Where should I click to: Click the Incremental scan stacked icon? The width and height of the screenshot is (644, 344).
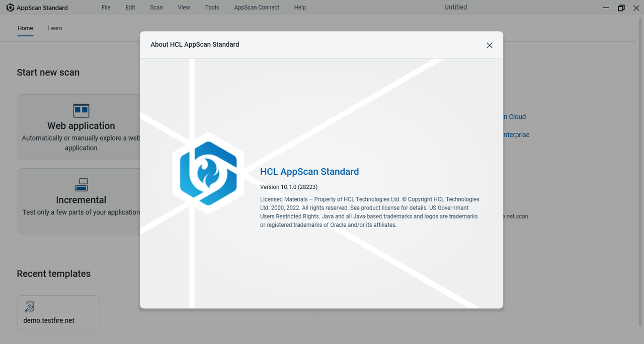point(81,185)
